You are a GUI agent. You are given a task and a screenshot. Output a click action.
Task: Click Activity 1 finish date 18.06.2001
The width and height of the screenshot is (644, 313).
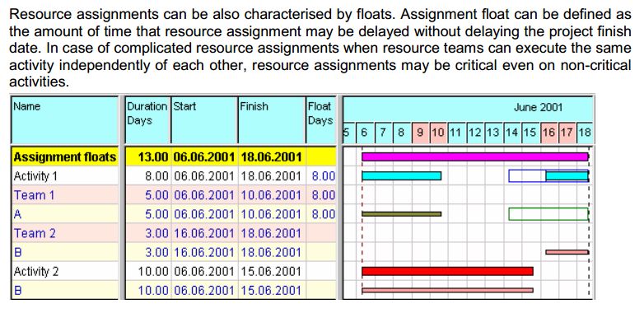coord(271,176)
